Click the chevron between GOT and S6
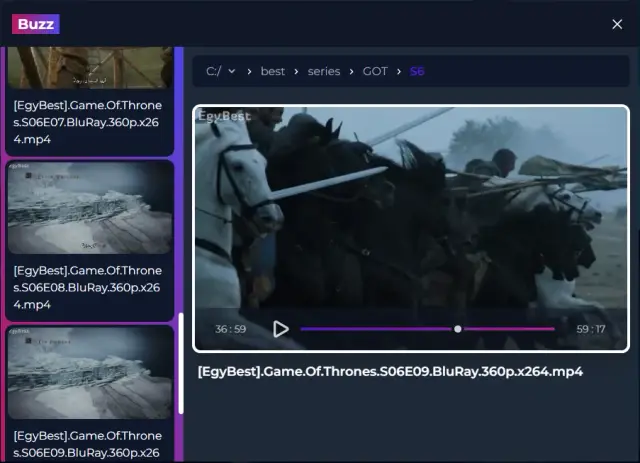This screenshot has height=463, width=640. tap(399, 71)
